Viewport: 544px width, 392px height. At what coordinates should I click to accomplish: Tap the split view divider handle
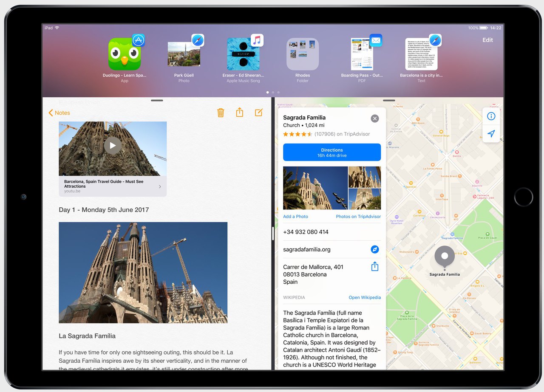(273, 234)
